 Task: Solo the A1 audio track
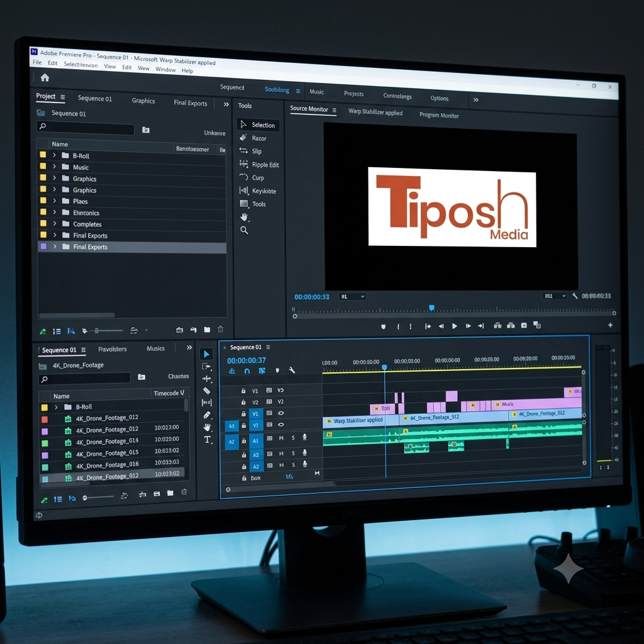(x=293, y=438)
